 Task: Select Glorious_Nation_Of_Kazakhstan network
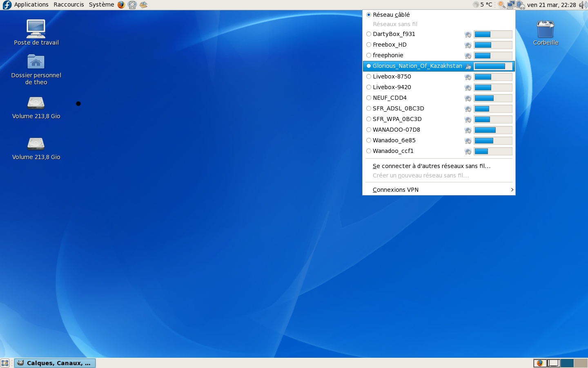(439, 66)
